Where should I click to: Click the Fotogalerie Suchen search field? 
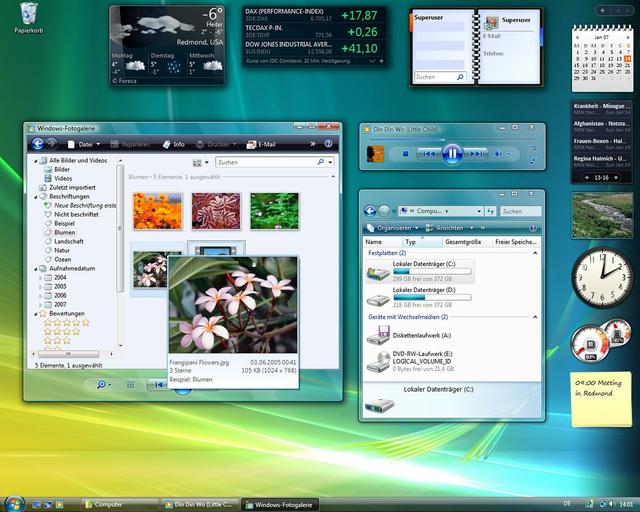(x=267, y=162)
